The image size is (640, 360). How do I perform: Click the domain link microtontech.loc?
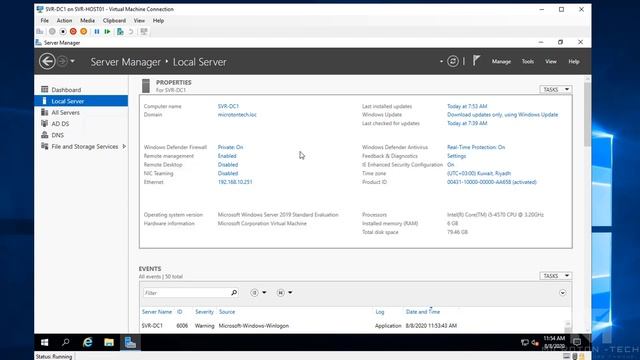click(x=237, y=115)
